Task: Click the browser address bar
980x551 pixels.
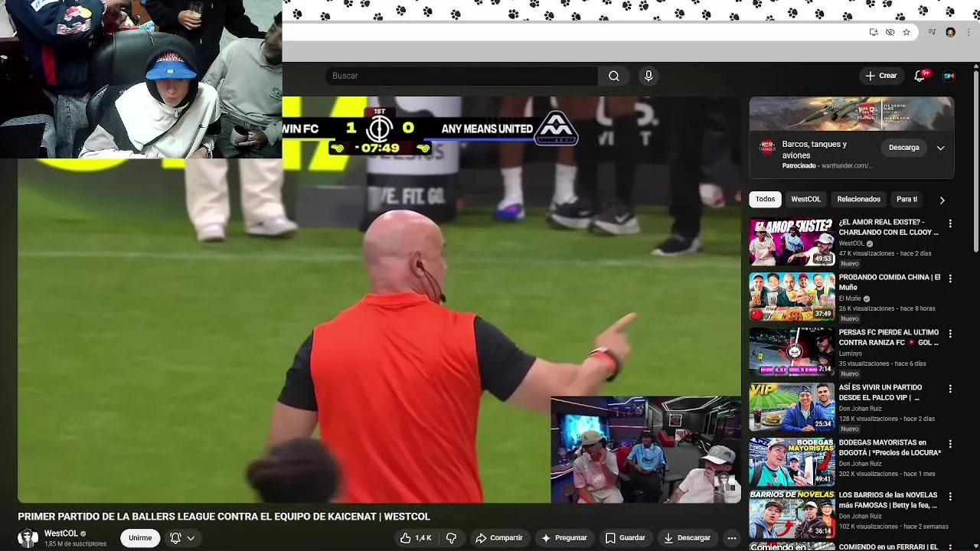Action: [574, 32]
